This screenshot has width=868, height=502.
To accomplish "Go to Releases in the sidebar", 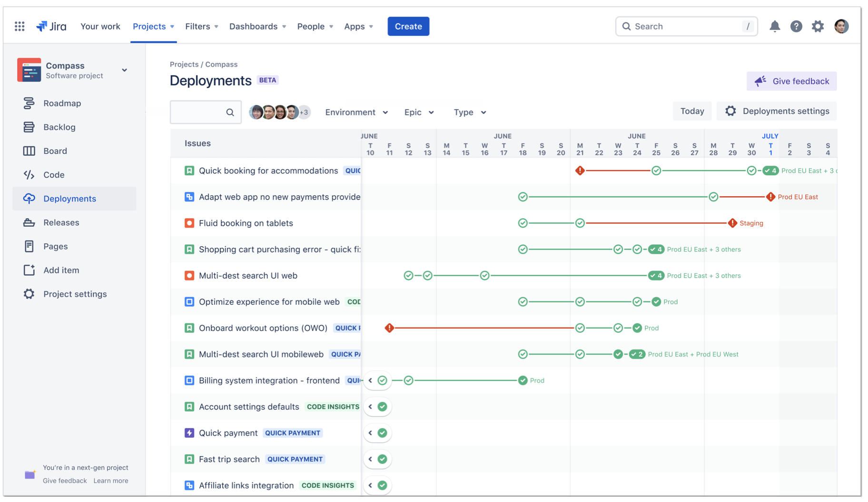I will (x=61, y=222).
